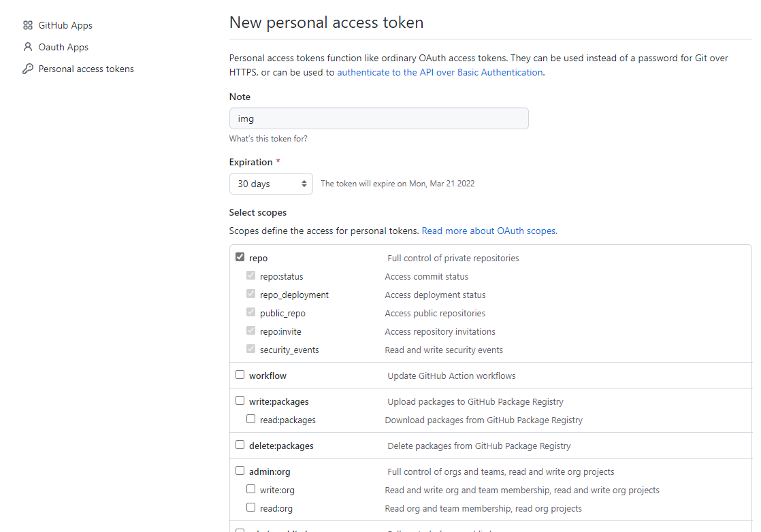Viewport: 761px width, 532px height.
Task: Click the Personal access tokens key icon
Action: [28, 69]
